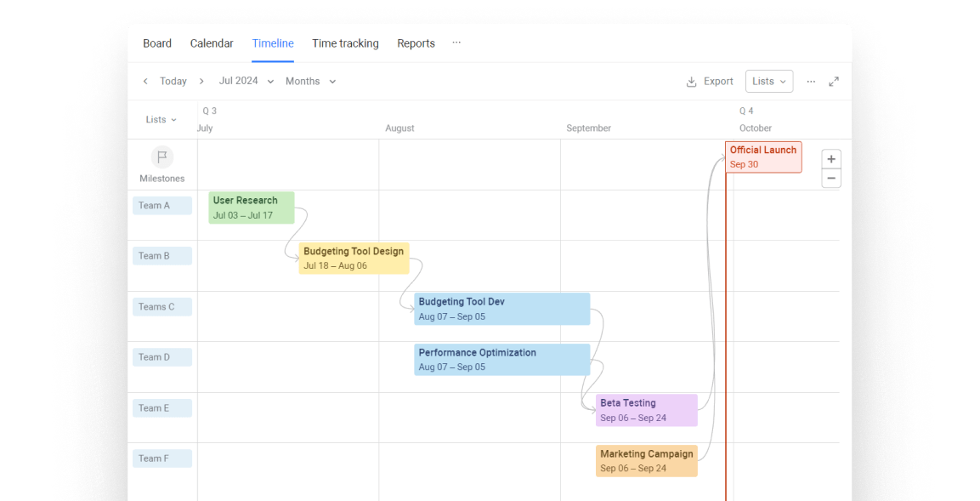Click the Milestones flag icon
980x501 pixels.
pyautogui.click(x=161, y=157)
